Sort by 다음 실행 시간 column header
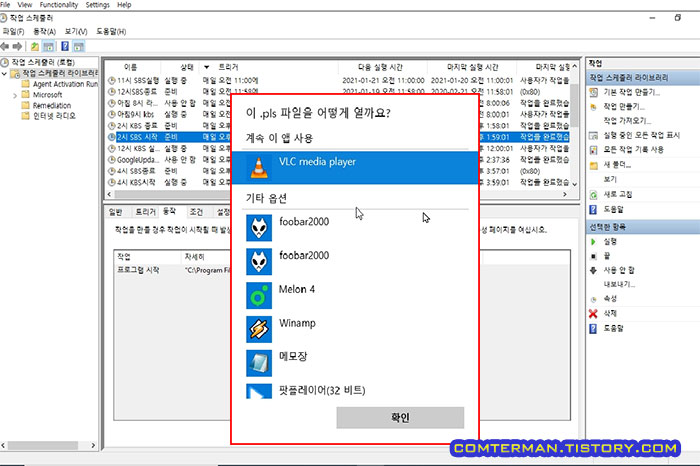700x466 pixels. [x=380, y=67]
